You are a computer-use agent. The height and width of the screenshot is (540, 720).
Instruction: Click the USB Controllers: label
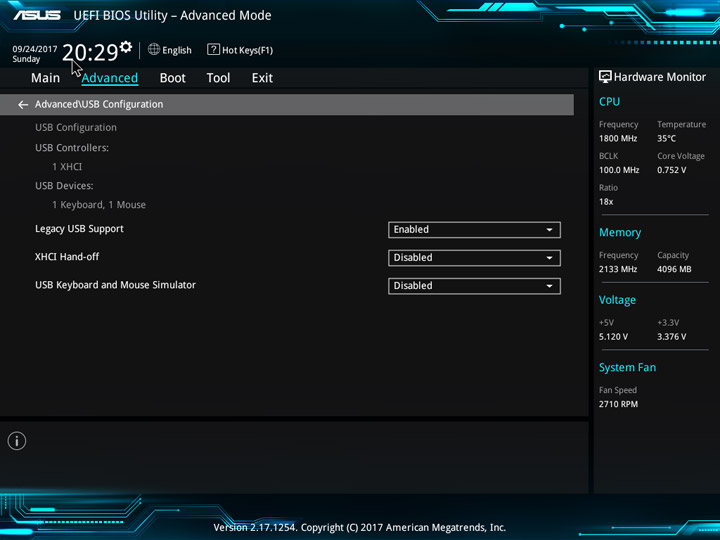(72, 148)
